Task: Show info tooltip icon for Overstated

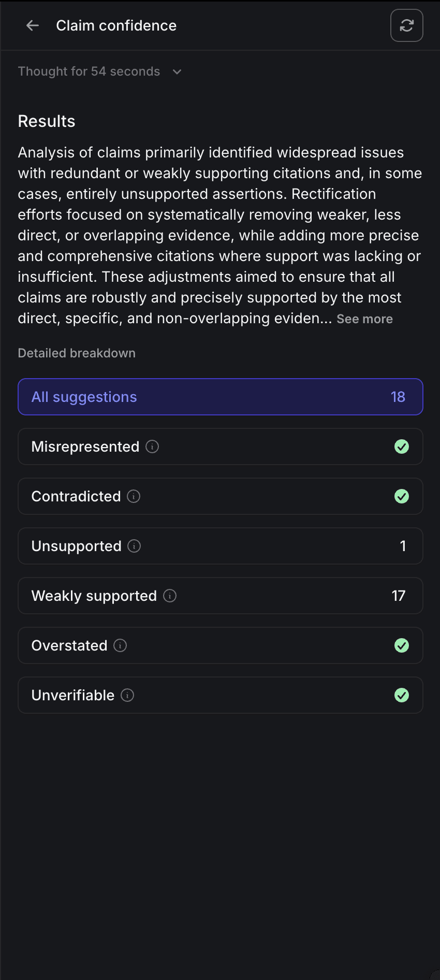Action: coord(120,645)
